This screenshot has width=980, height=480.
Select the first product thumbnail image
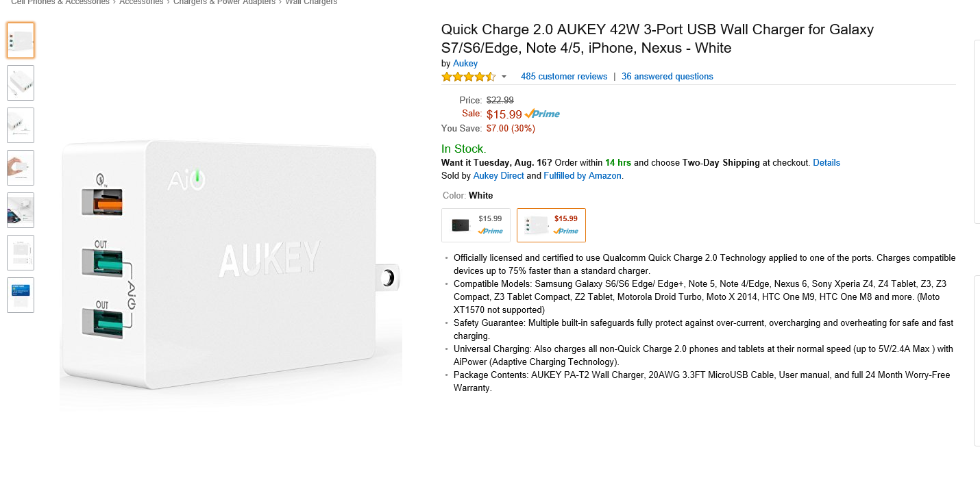(x=21, y=40)
